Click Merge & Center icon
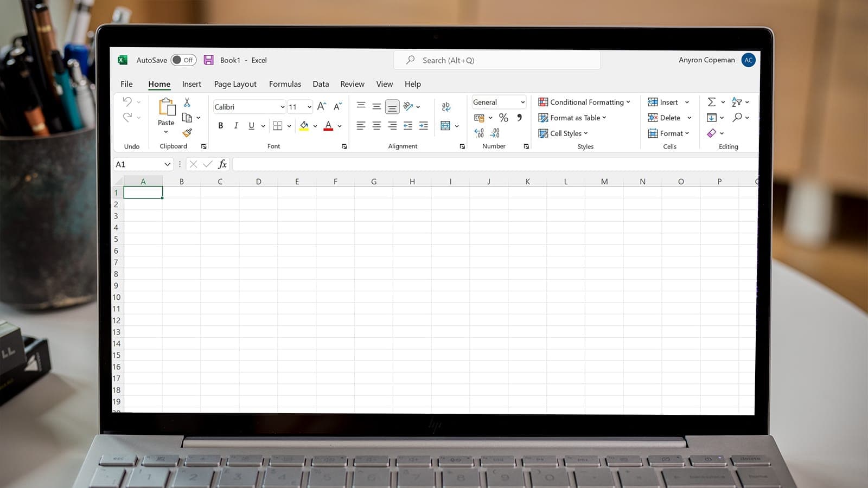 pos(445,126)
